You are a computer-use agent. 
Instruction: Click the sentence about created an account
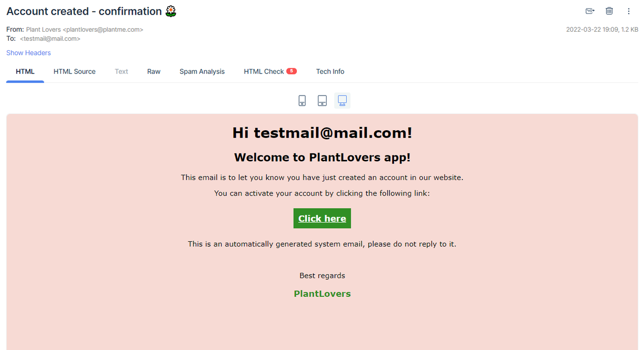322,178
